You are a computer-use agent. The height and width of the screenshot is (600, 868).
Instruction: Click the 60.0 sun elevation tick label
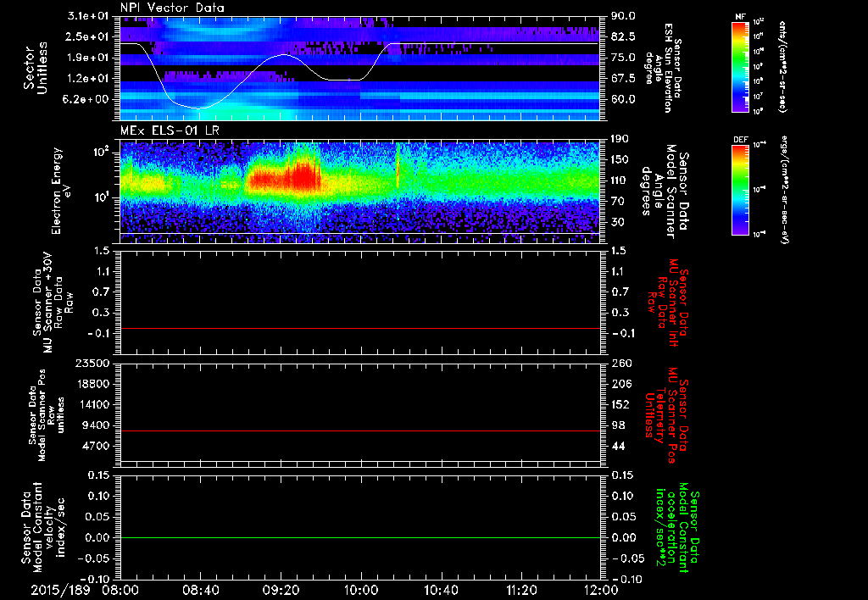623,99
